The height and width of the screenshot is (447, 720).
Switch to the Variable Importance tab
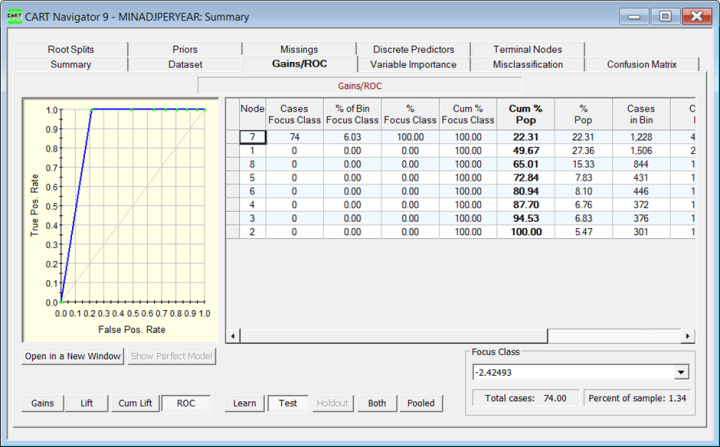[405, 64]
